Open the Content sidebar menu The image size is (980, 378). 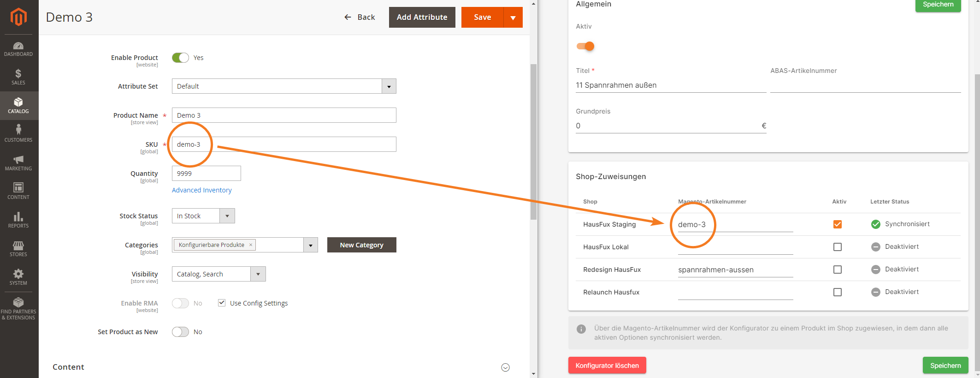tap(18, 192)
